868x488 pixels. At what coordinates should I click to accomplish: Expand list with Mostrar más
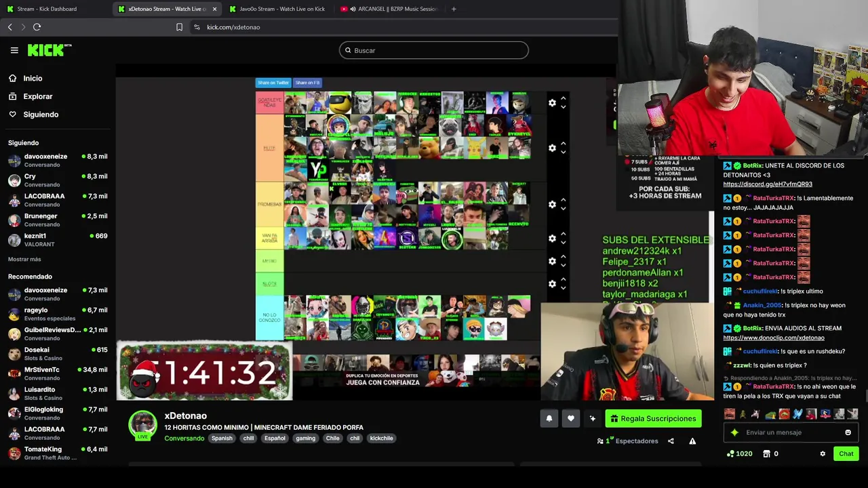click(x=24, y=259)
